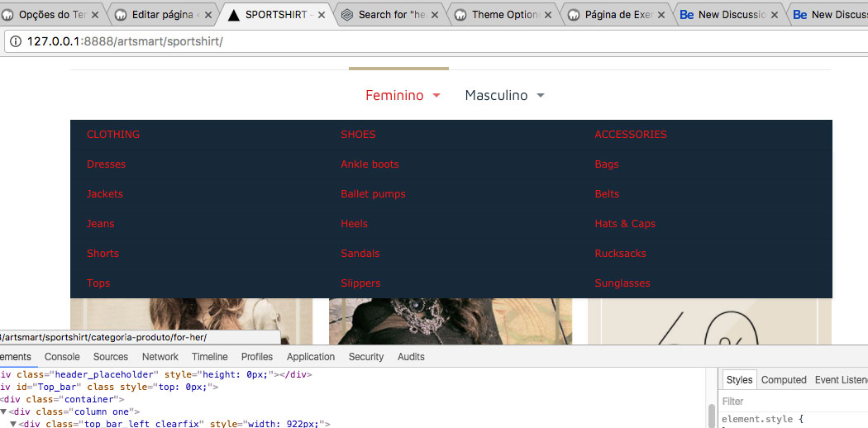Switch to the Console tab in DevTools
The width and height of the screenshot is (868, 428).
click(62, 357)
